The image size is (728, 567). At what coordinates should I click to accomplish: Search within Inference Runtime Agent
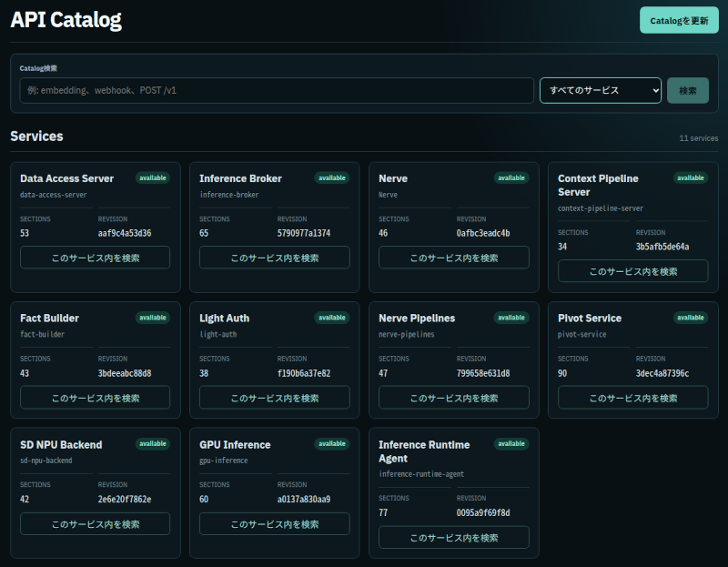click(453, 537)
